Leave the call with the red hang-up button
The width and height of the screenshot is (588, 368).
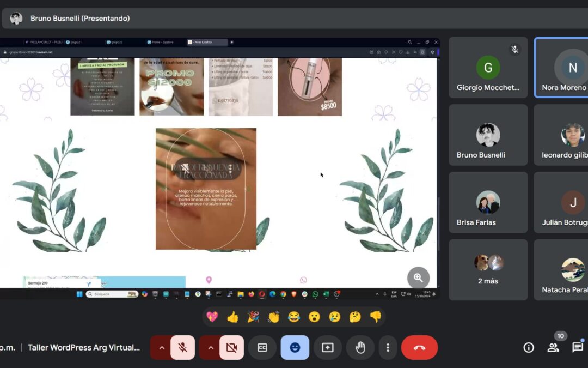click(419, 348)
